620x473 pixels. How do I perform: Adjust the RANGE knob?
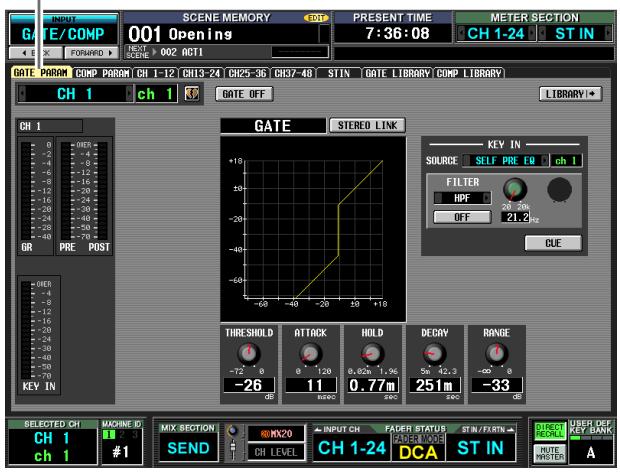coord(496,353)
